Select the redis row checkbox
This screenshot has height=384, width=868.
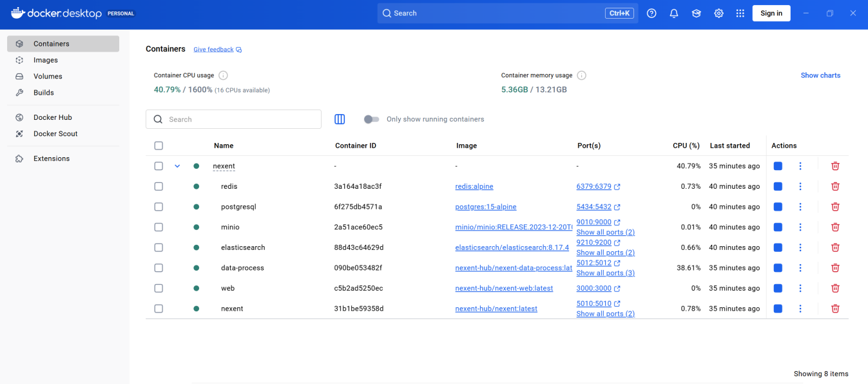pyautogui.click(x=159, y=186)
